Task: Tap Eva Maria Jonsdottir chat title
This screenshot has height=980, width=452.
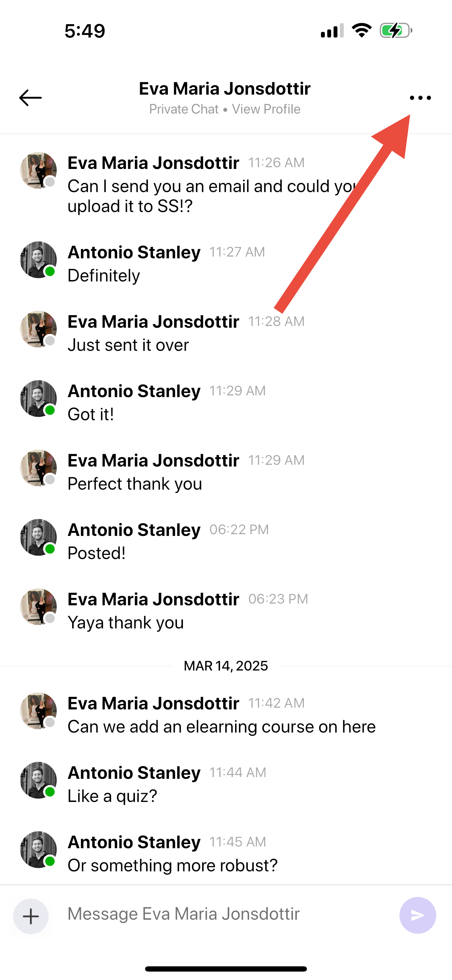Action: click(x=225, y=89)
